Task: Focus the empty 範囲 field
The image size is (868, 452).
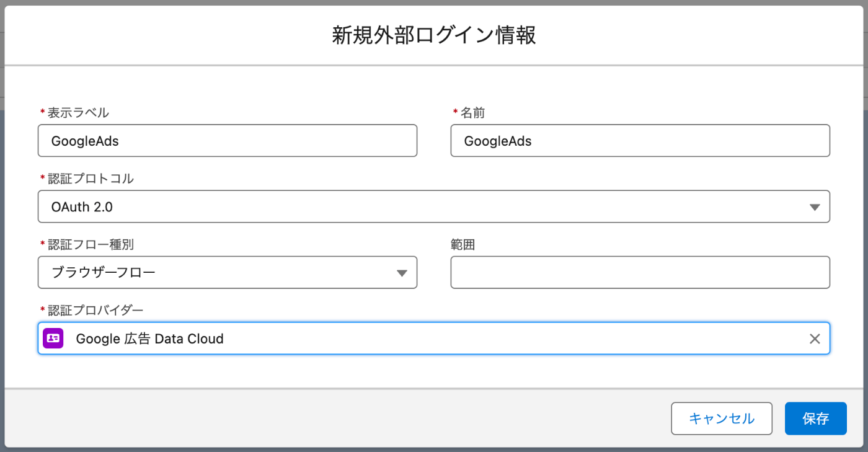Action: [x=640, y=272]
